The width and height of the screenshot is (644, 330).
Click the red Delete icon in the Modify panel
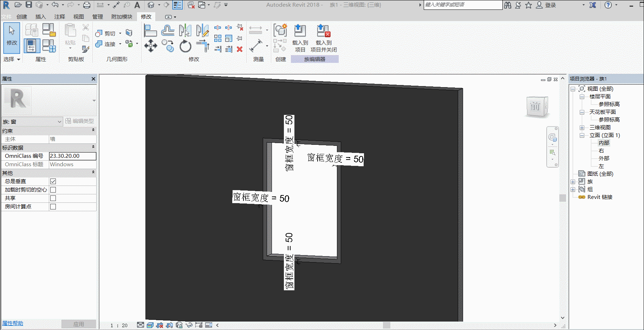tap(240, 49)
